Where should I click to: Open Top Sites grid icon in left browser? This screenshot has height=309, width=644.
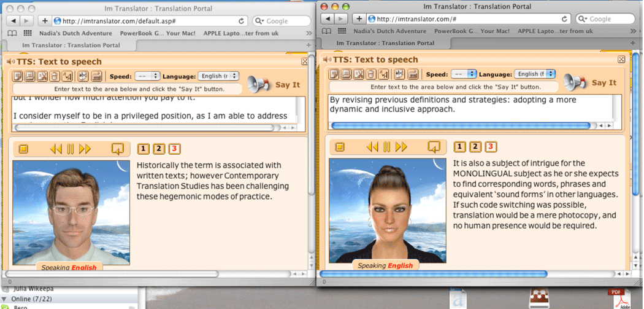pyautogui.click(x=28, y=33)
